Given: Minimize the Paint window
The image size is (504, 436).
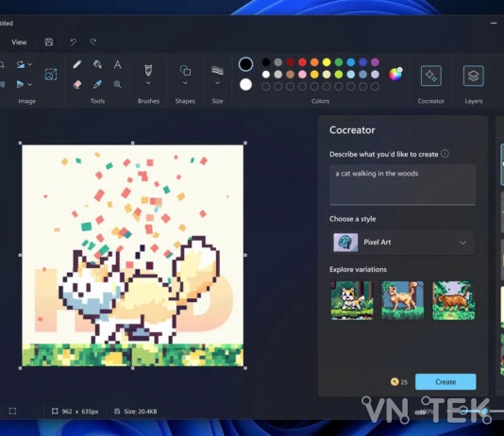Looking at the screenshot, I should [x=494, y=24].
